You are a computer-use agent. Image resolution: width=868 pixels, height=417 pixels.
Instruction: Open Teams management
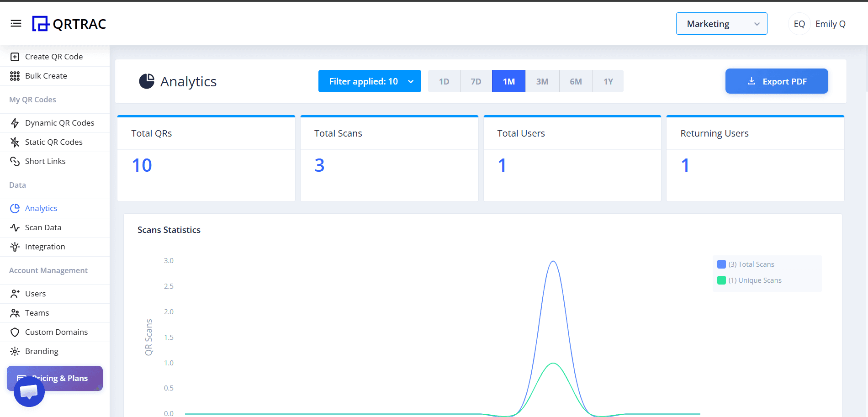(37, 313)
